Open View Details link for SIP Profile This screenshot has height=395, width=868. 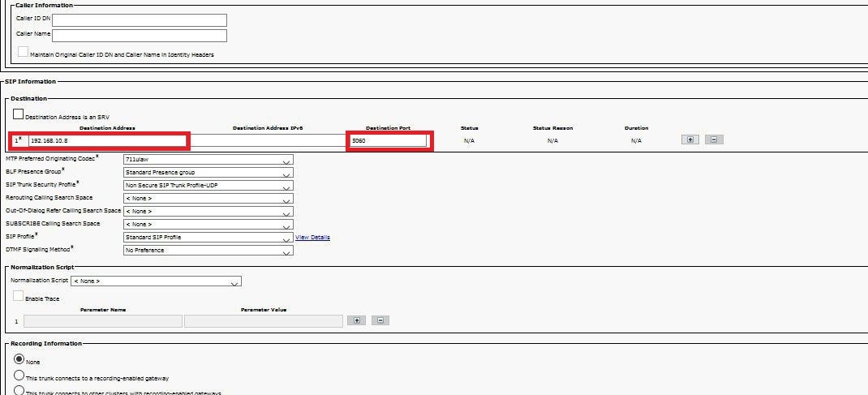(x=313, y=238)
